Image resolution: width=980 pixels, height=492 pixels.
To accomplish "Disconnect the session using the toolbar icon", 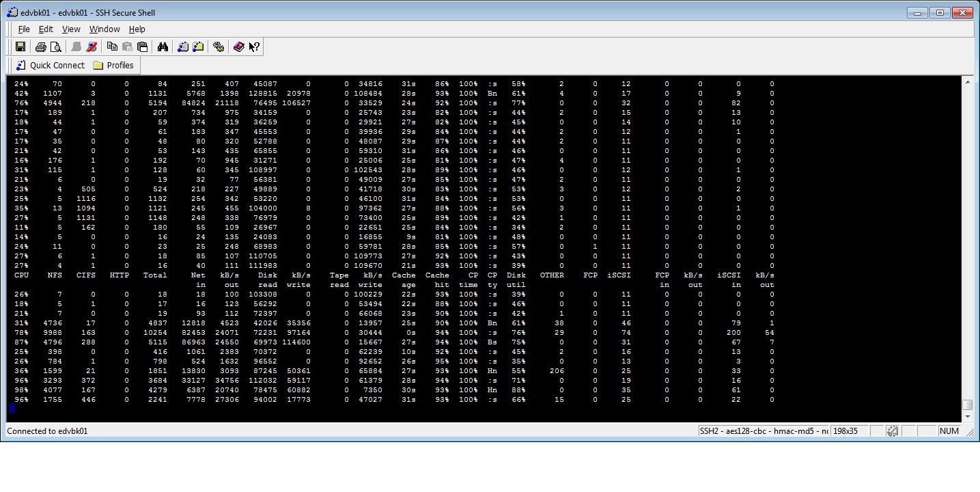I will [92, 47].
